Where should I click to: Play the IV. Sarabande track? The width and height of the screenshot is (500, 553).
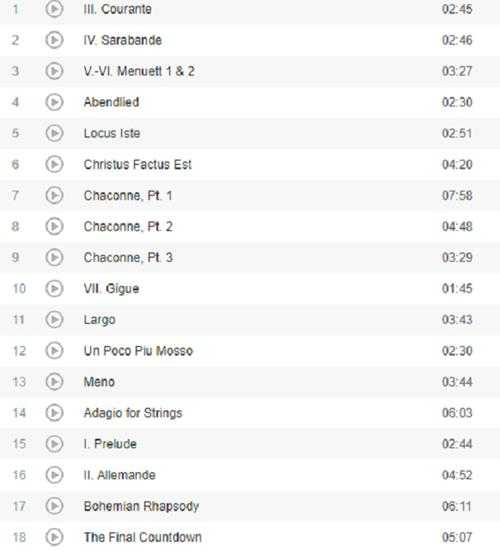[x=54, y=40]
